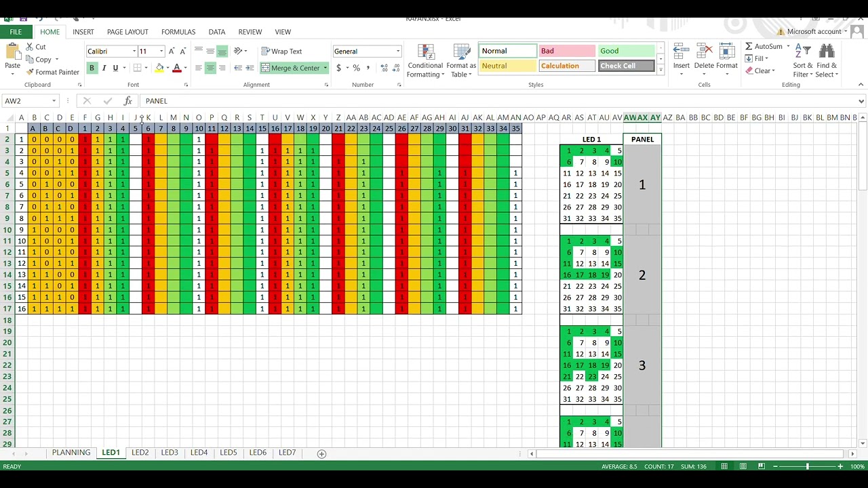Adjust the zoom slider handle

[807, 466]
